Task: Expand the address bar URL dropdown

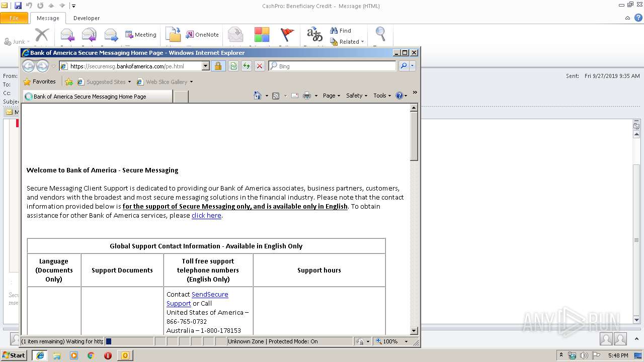Action: (x=205, y=66)
